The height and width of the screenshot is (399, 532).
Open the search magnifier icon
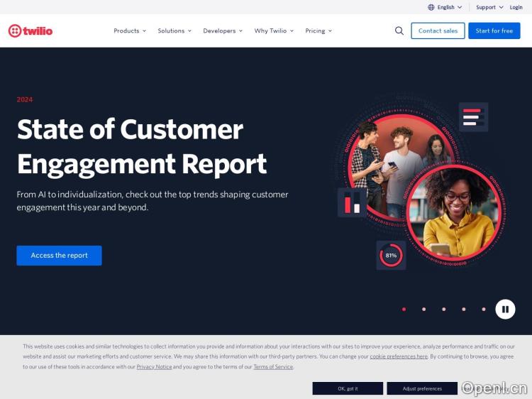(x=399, y=31)
